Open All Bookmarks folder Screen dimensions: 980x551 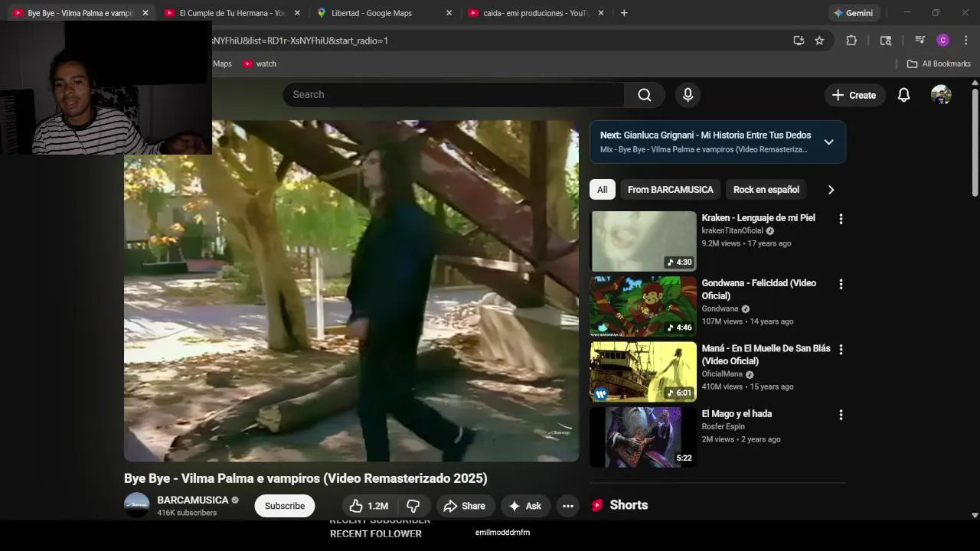tap(939, 64)
